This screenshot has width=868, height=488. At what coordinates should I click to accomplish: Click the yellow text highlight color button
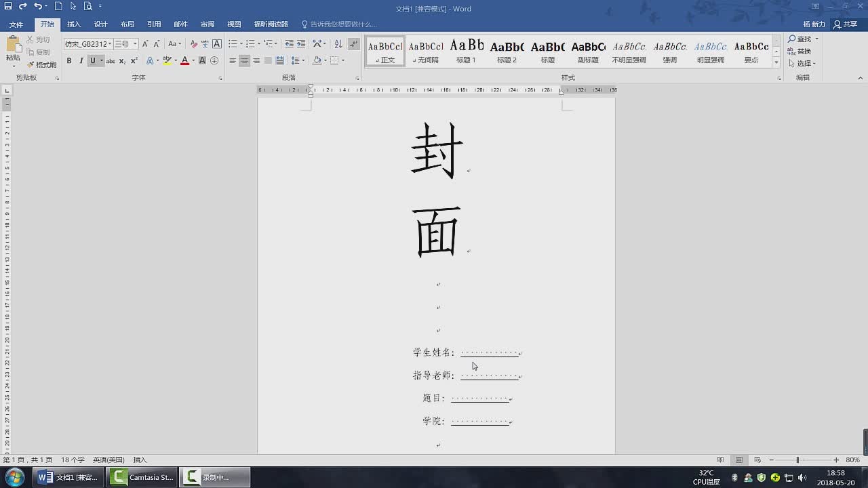[167, 61]
